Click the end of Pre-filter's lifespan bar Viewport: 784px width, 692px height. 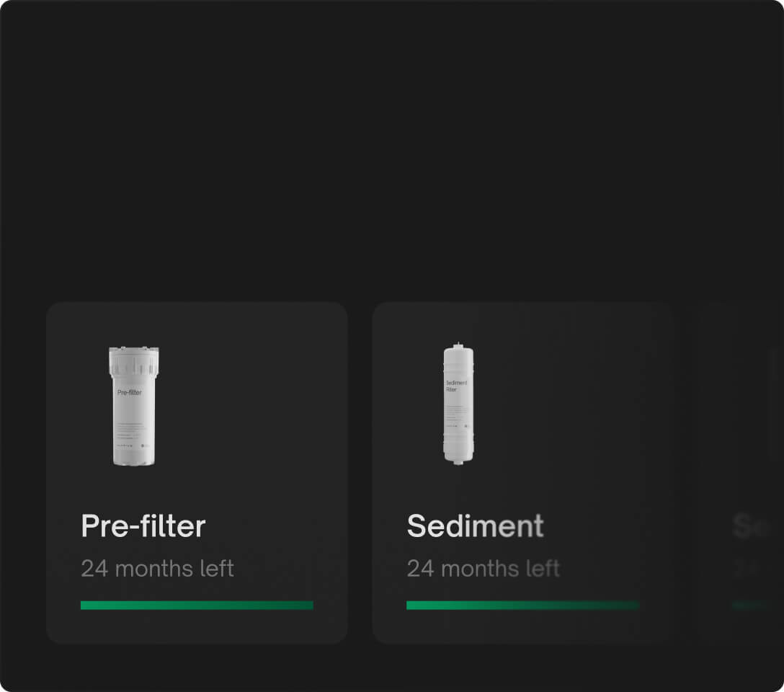tap(310, 604)
